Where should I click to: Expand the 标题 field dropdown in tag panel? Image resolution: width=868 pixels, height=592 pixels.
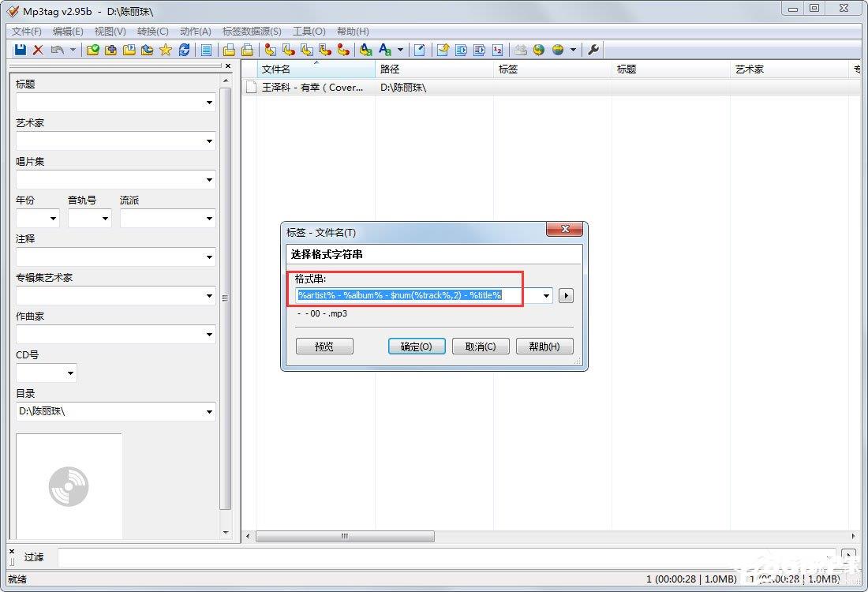point(209,103)
